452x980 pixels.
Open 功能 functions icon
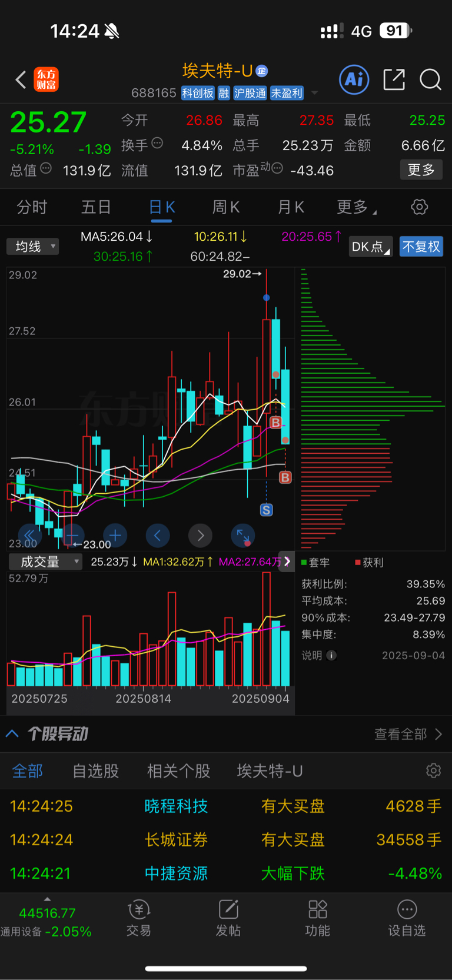(318, 918)
